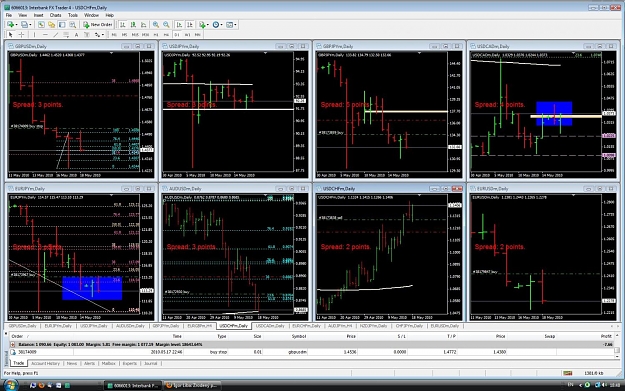The image size is (625, 391).
Task: Open the Insert menu
Action: [38, 15]
